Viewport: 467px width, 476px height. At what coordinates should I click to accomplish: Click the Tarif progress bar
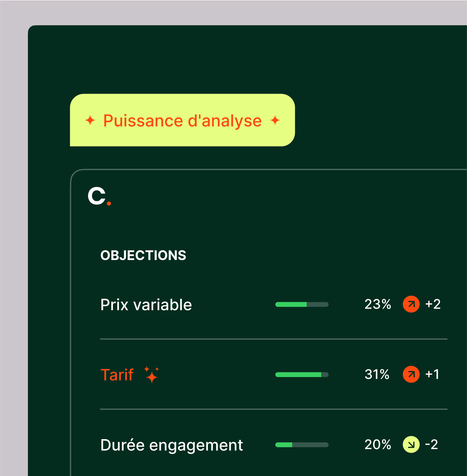(302, 375)
